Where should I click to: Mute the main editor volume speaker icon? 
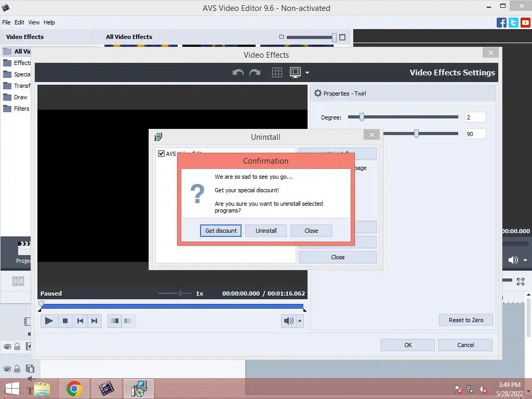(513, 260)
